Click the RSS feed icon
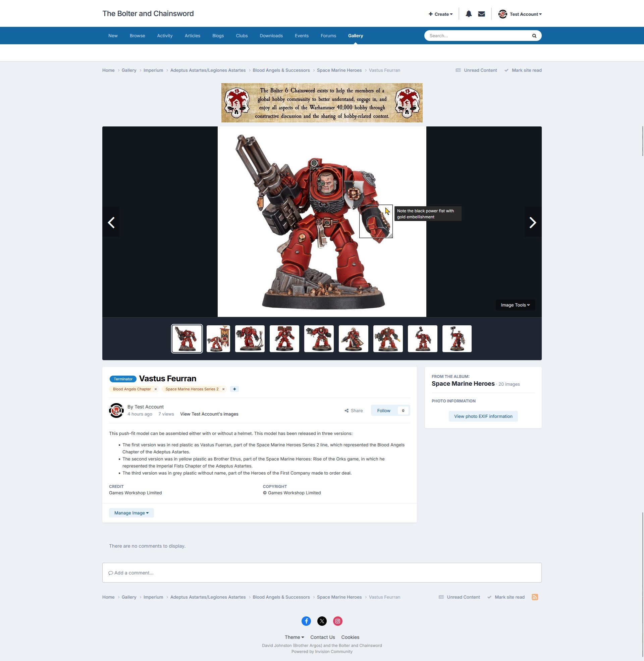 [535, 597]
